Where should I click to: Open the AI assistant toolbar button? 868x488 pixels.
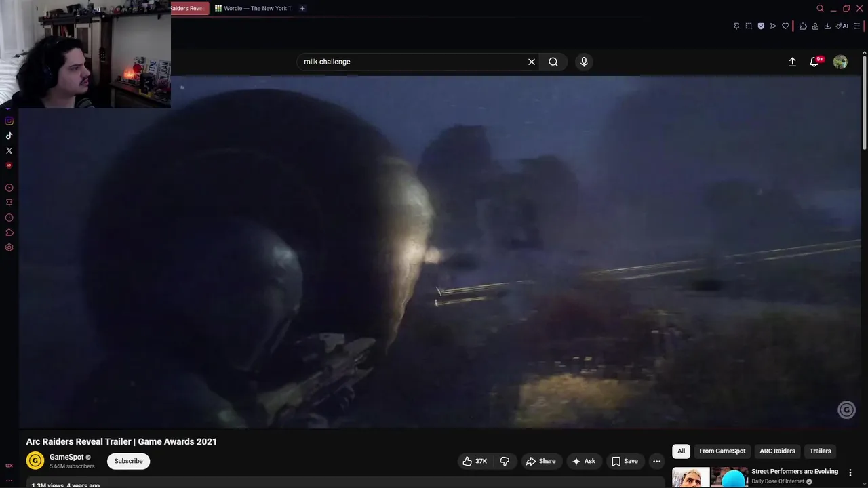(x=842, y=26)
